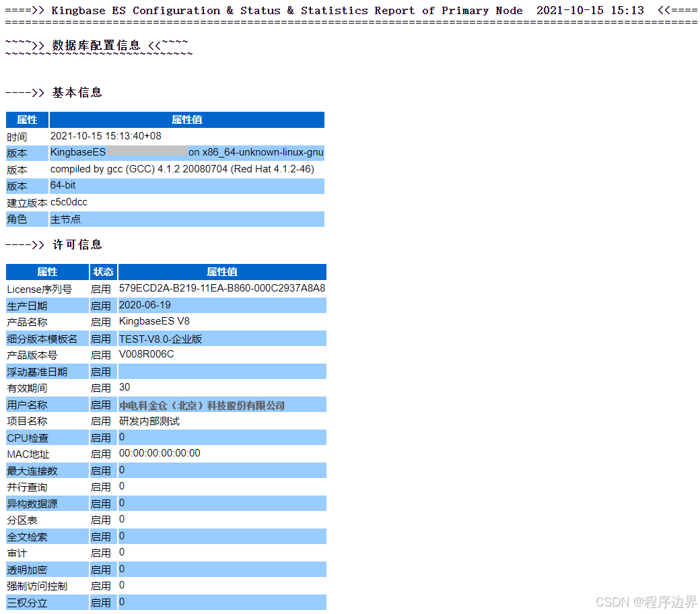The height and width of the screenshot is (614, 700).
Task: Click the '异构数据源' attribute cell
Action: [47, 504]
